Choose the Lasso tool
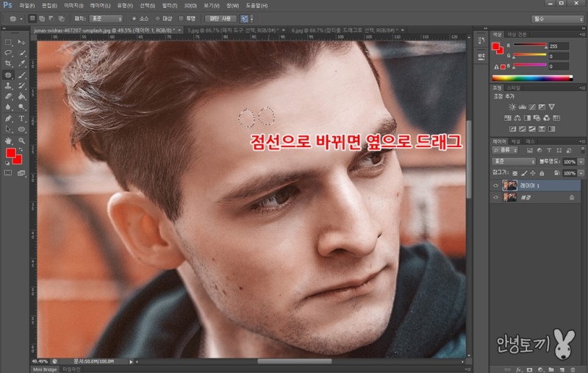The image size is (588, 373). pyautogui.click(x=8, y=53)
